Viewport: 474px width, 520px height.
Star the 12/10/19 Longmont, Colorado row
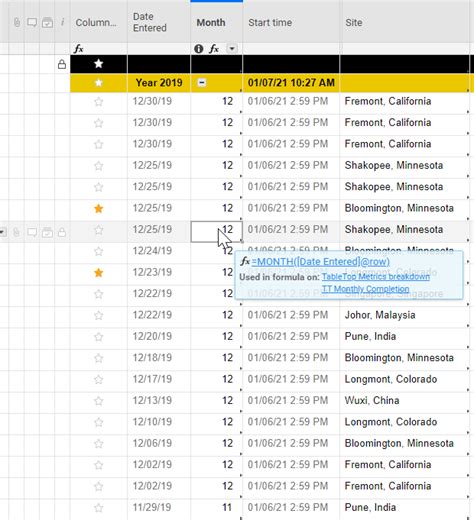98,422
